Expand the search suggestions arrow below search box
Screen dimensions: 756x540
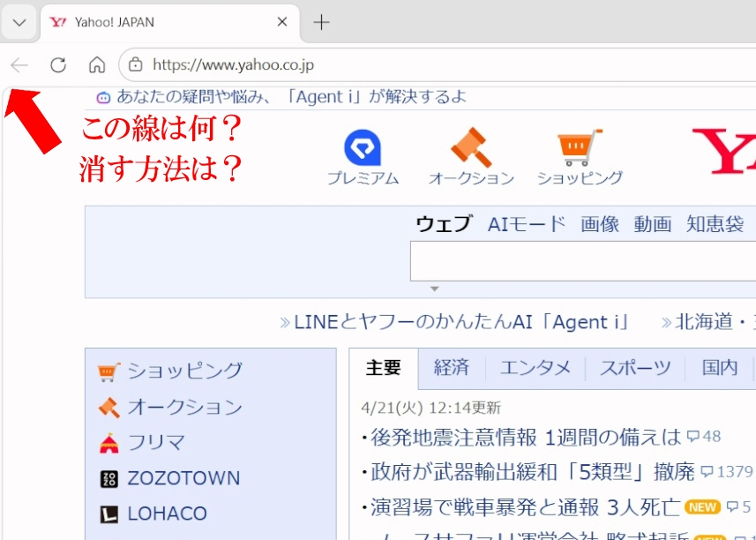[x=434, y=289]
